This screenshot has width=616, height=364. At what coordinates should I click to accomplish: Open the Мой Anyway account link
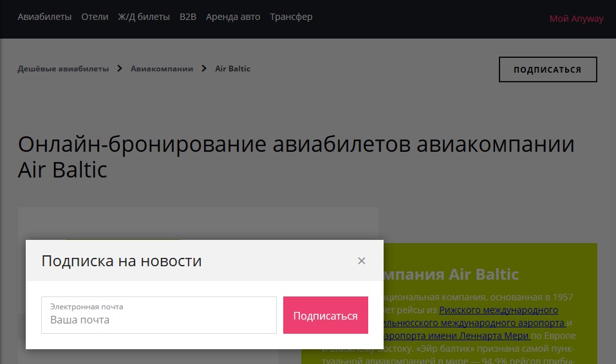(x=576, y=19)
